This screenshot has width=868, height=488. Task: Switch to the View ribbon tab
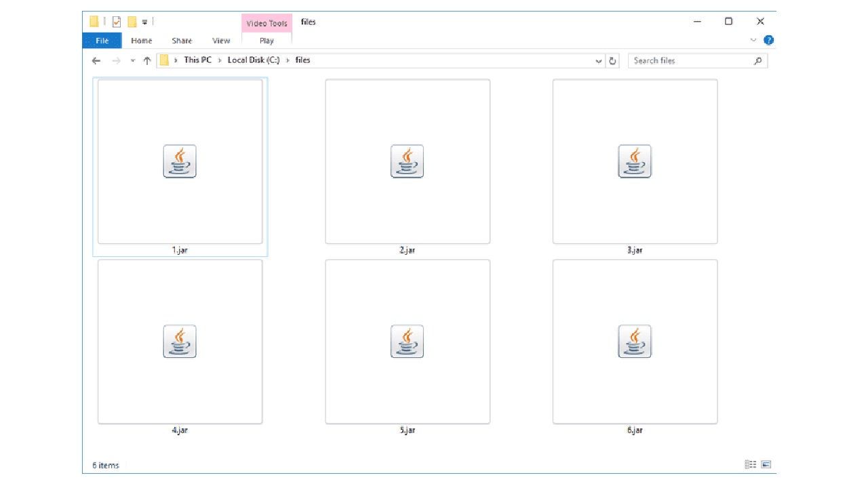pyautogui.click(x=221, y=41)
